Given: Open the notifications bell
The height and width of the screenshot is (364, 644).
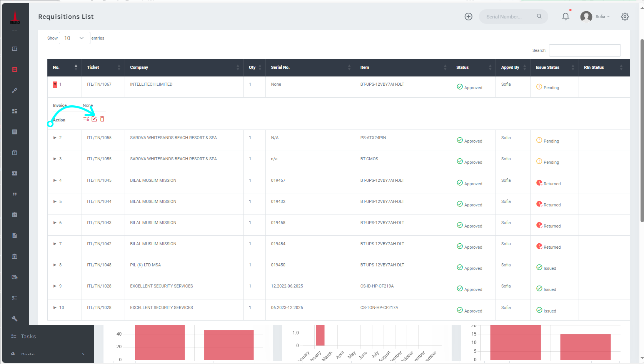Looking at the screenshot, I should click(566, 17).
